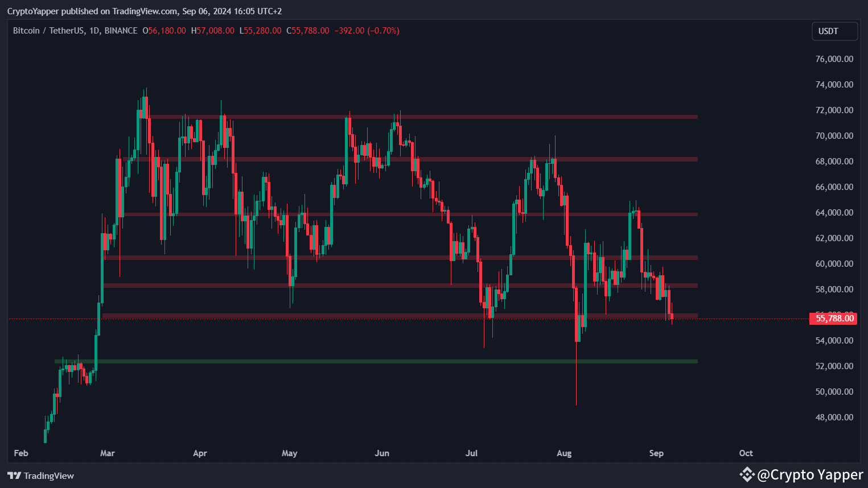
Task: Open the USDT currency selector
Action: [x=834, y=31]
